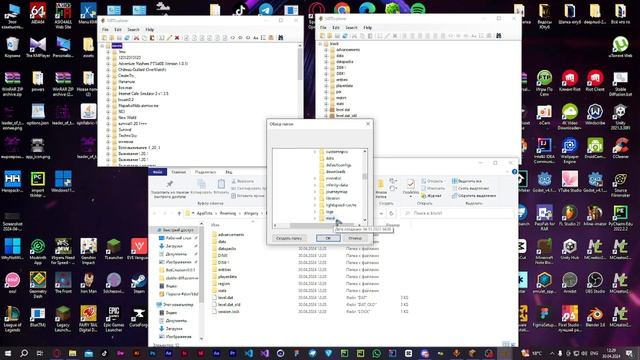Help menu in right NBTExplorer window
640x360 pixels.
pyautogui.click(x=368, y=28)
